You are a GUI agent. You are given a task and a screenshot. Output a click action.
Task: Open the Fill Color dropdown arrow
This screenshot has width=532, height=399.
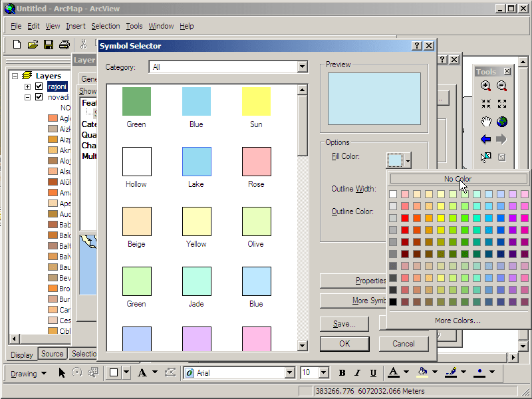pyautogui.click(x=408, y=160)
